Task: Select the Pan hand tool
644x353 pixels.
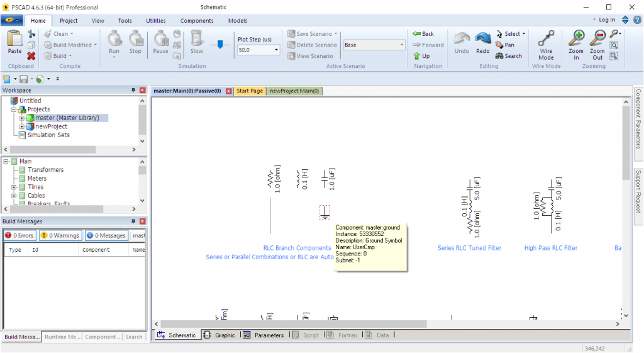Action: 505,45
